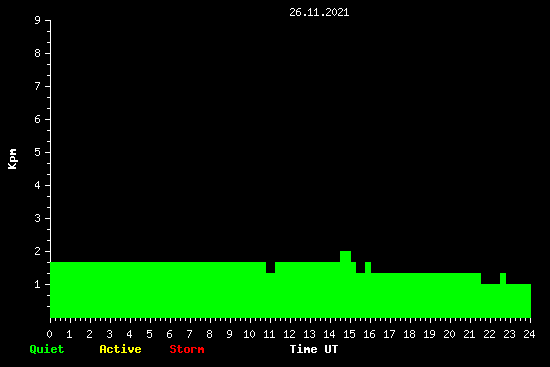
Task: Click hour 0 on the time axis
Action: click(49, 334)
